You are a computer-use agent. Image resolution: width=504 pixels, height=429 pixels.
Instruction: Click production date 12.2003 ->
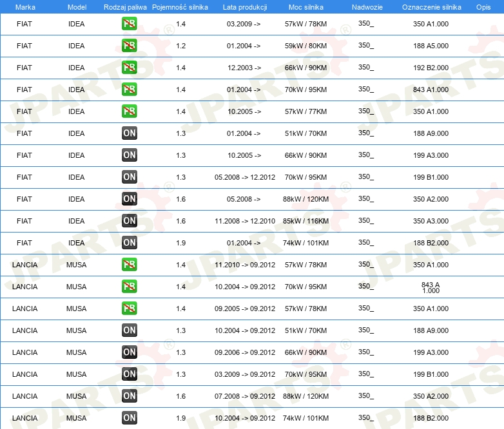coord(244,68)
